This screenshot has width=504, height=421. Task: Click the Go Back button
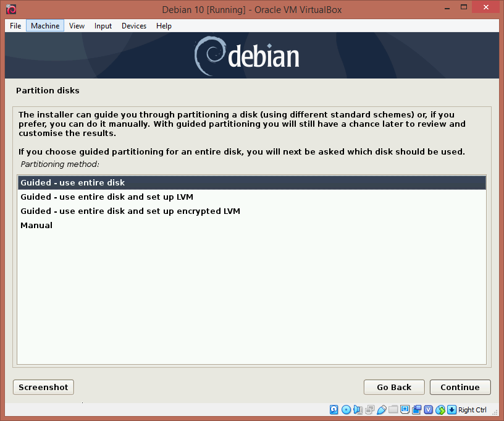(394, 387)
